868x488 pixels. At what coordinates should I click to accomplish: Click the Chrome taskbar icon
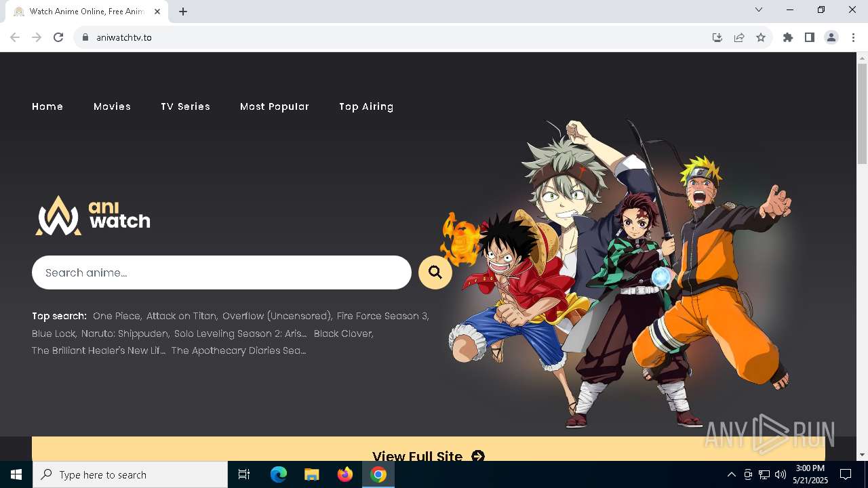click(x=378, y=474)
